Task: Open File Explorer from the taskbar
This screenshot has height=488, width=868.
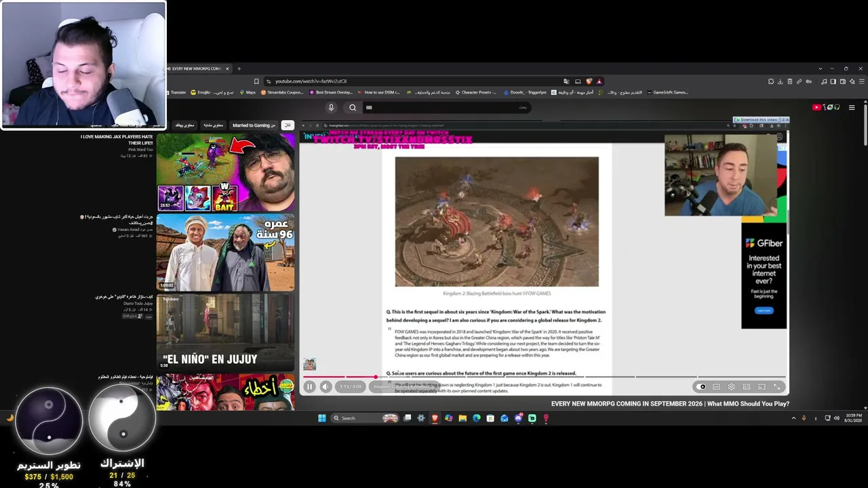Action: click(x=462, y=418)
